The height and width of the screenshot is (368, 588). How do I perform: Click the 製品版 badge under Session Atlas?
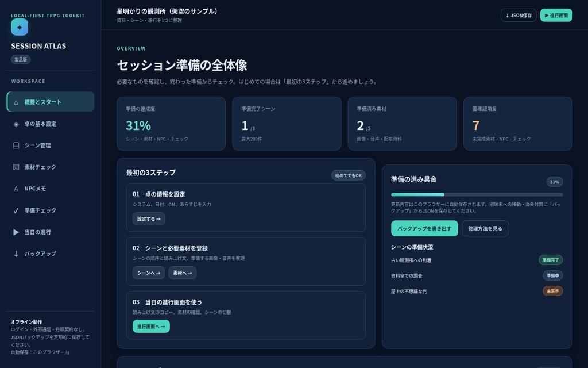coord(21,60)
